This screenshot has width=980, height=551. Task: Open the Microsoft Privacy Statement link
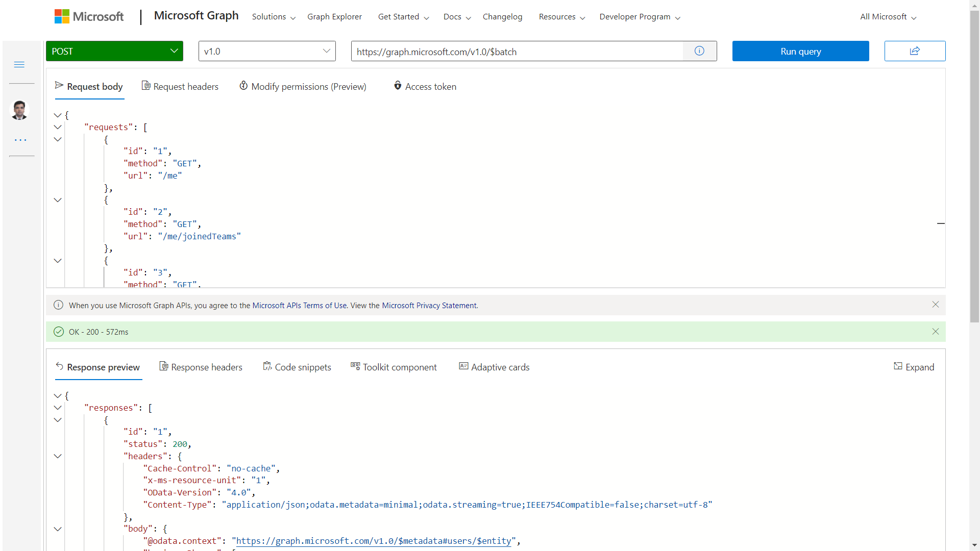click(x=429, y=306)
